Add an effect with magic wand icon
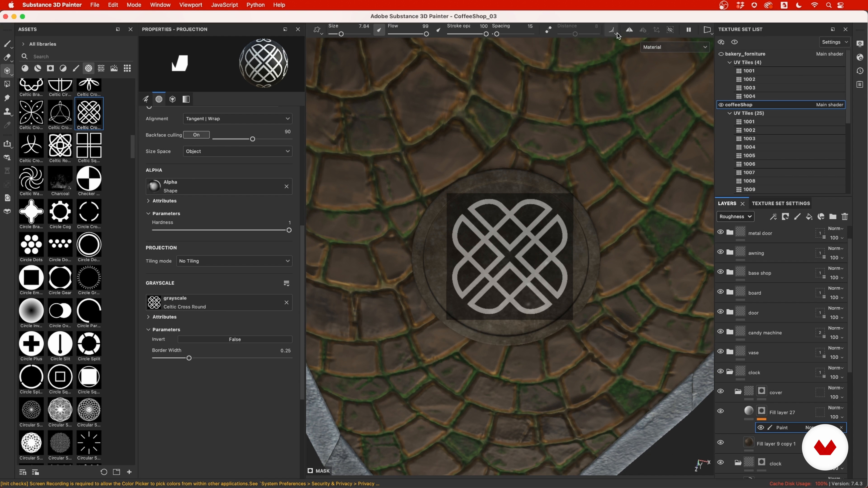The height and width of the screenshot is (488, 868). click(x=773, y=217)
